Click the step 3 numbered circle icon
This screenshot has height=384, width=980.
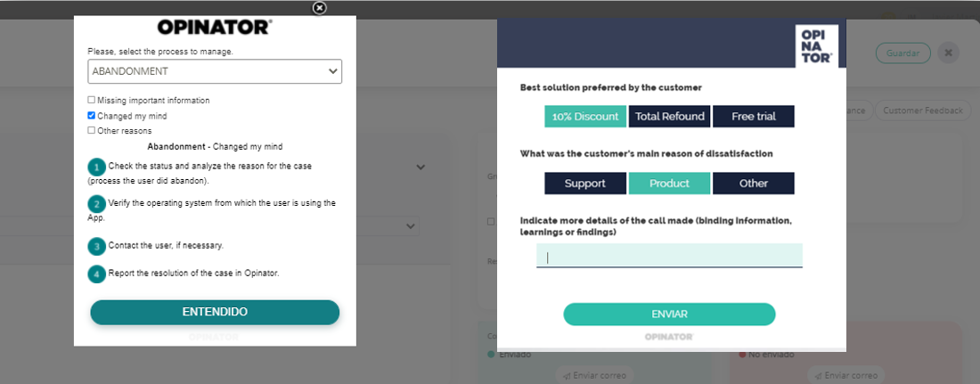coord(97,247)
